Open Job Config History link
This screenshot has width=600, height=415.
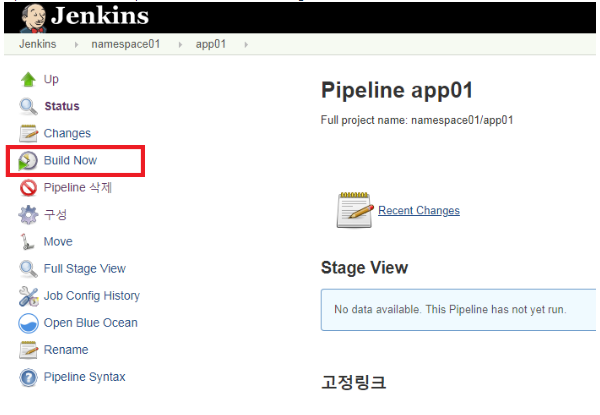tap(91, 296)
